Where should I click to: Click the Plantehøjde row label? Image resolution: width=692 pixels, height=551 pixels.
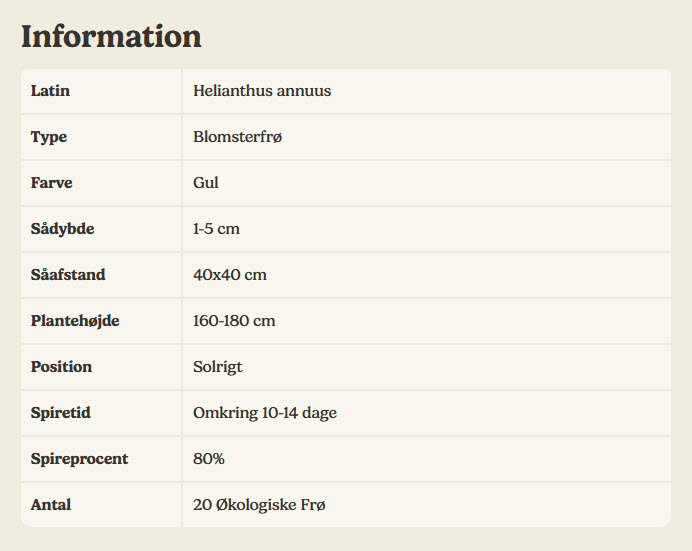75,321
